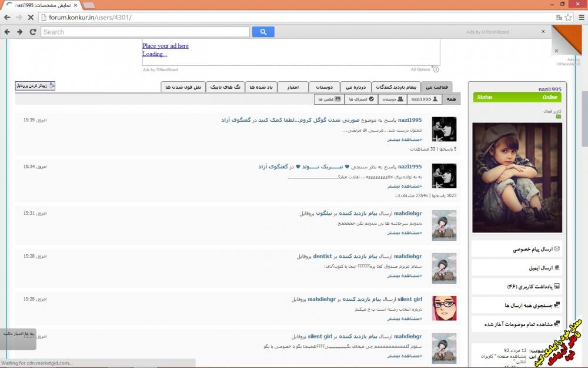
Task: Stop loading the page with X button
Action: [x=31, y=17]
